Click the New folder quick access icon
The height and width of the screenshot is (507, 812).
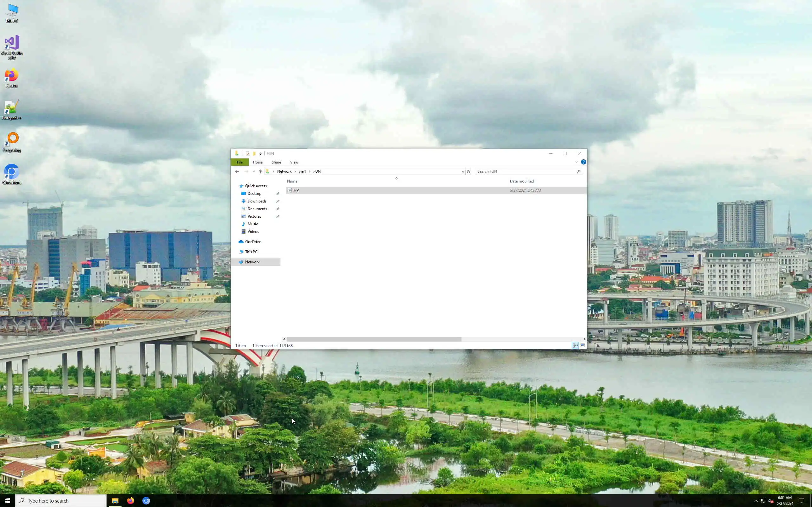(254, 154)
